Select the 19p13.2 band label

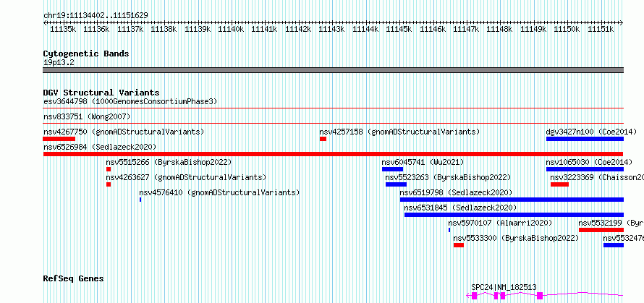point(59,63)
